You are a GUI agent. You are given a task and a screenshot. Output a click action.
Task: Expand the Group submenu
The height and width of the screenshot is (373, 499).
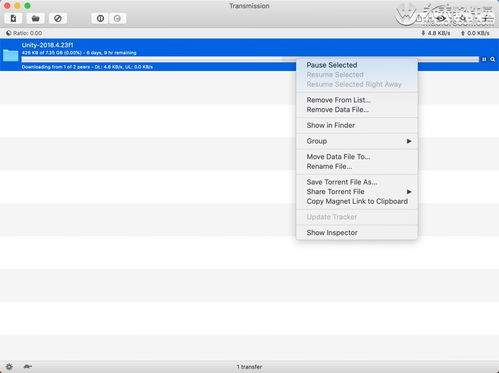coord(357,141)
